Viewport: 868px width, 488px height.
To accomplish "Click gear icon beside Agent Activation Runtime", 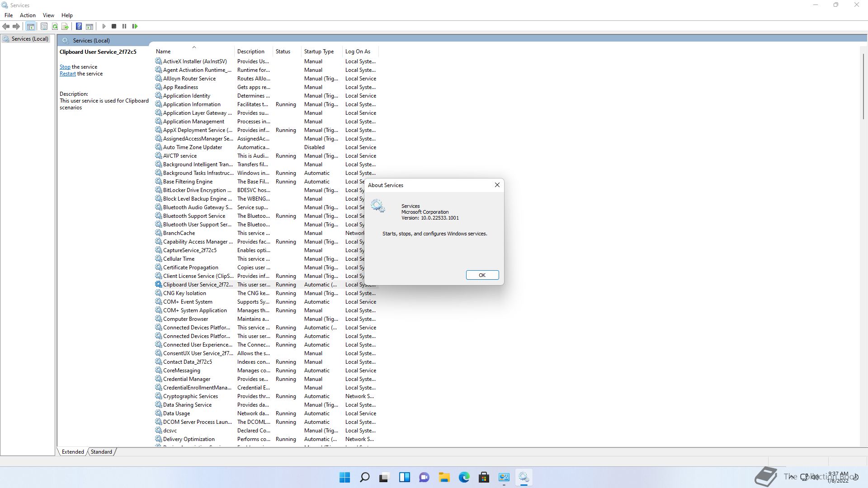I will click(x=158, y=70).
